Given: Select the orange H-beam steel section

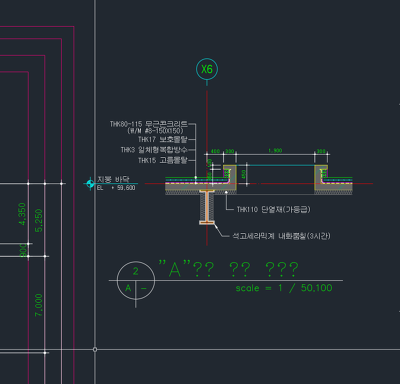Looking at the screenshot, I should pyautogui.click(x=207, y=207).
